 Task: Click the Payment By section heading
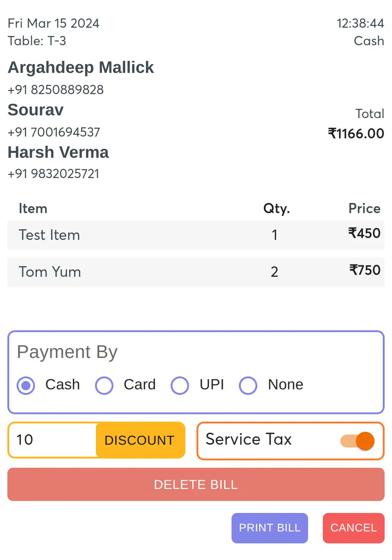pyautogui.click(x=66, y=352)
